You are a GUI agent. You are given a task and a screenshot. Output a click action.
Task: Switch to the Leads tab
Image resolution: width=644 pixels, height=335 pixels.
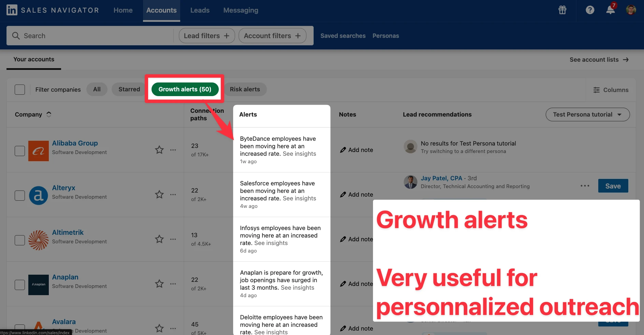click(x=200, y=10)
